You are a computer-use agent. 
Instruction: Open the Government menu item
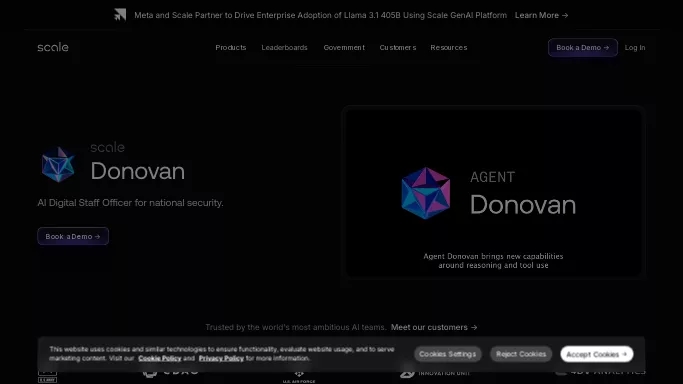coord(344,47)
